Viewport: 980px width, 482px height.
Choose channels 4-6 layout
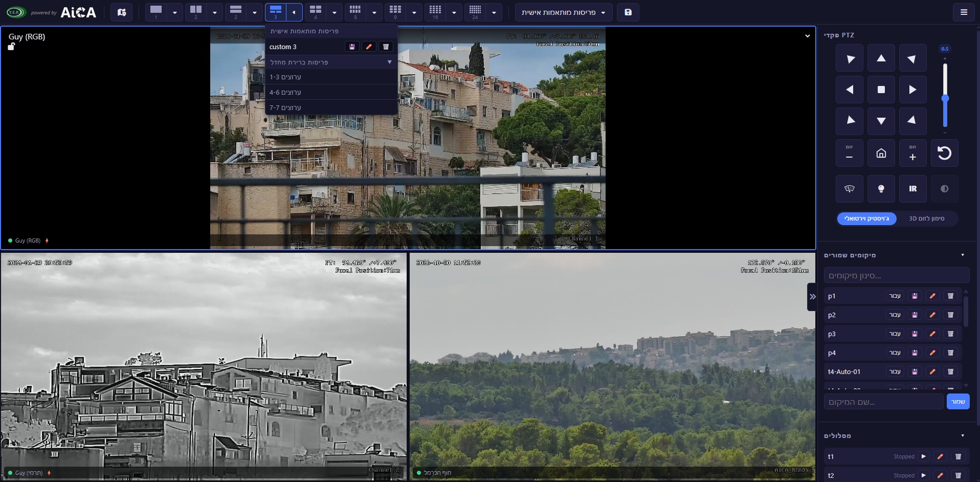click(331, 92)
